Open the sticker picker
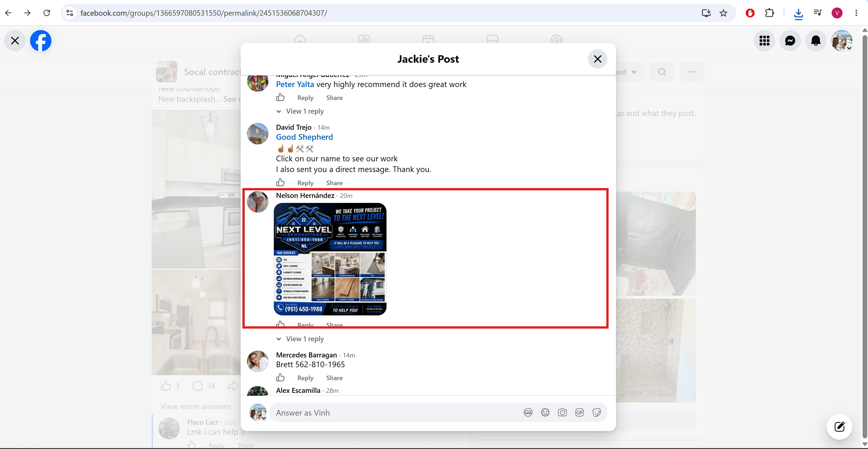The width and height of the screenshot is (868, 449). coord(596,413)
